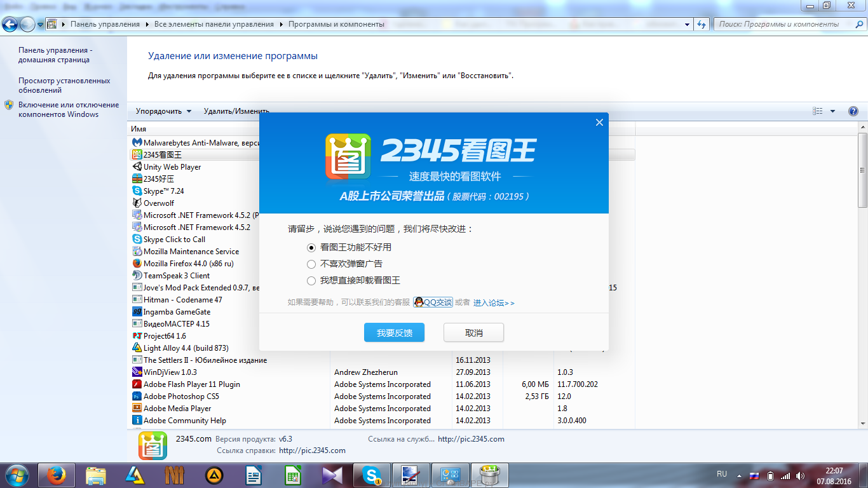Open Панель управления - домашняя страница link
This screenshot has height=488, width=868.
(x=54, y=55)
